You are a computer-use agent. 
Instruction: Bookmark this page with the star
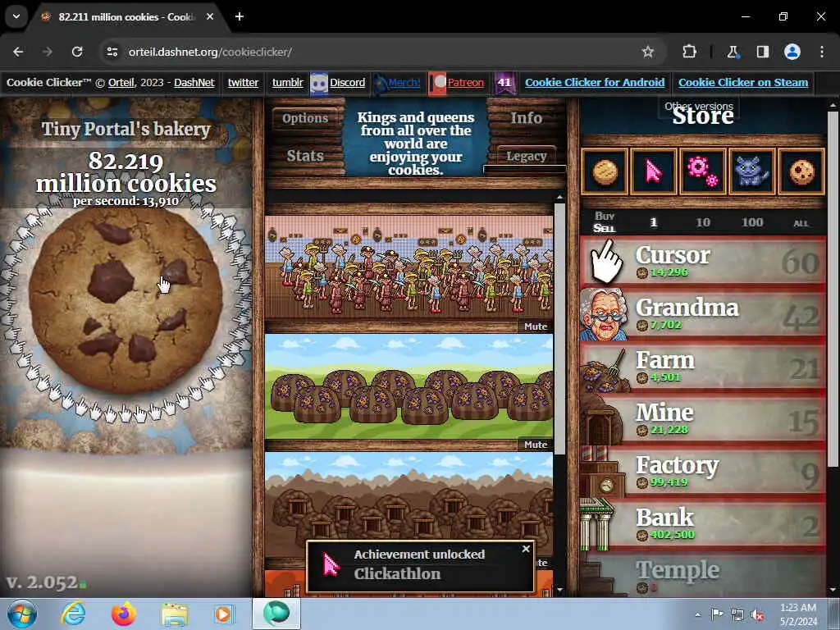648,52
